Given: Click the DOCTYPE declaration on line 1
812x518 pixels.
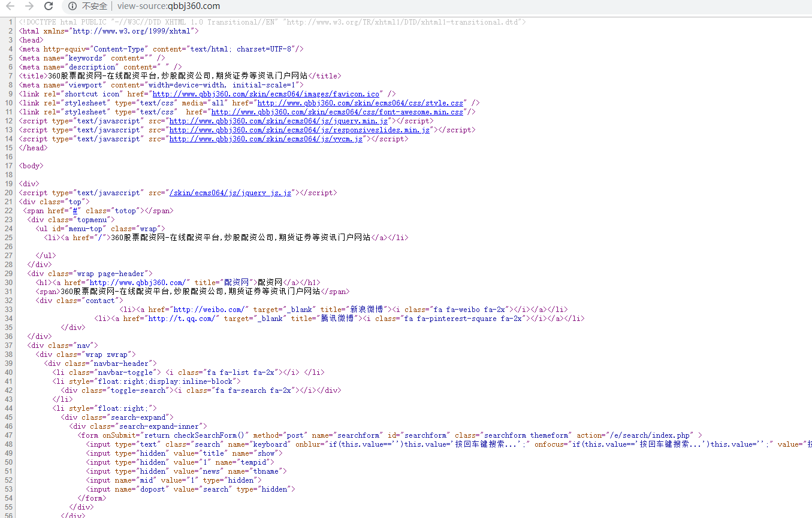Looking at the screenshot, I should click(273, 22).
